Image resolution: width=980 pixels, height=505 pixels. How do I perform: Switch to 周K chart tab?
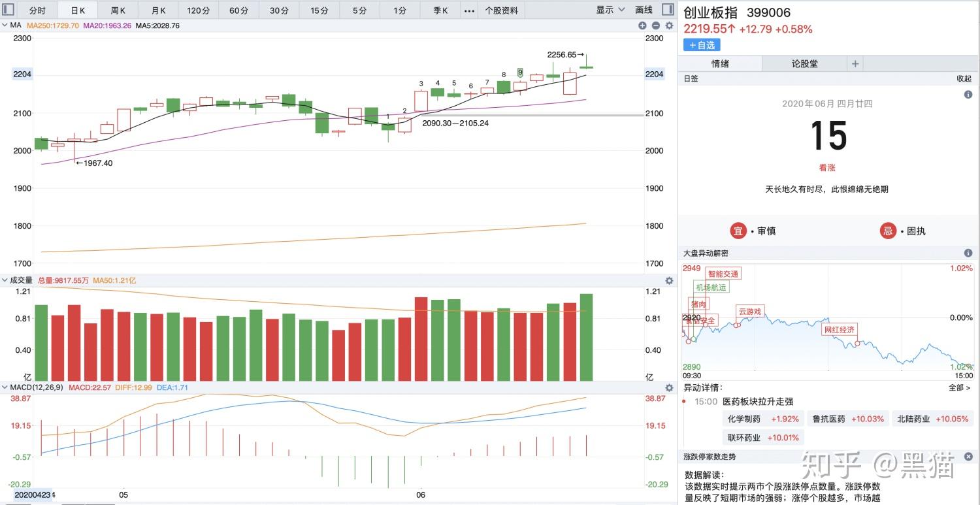[x=118, y=10]
